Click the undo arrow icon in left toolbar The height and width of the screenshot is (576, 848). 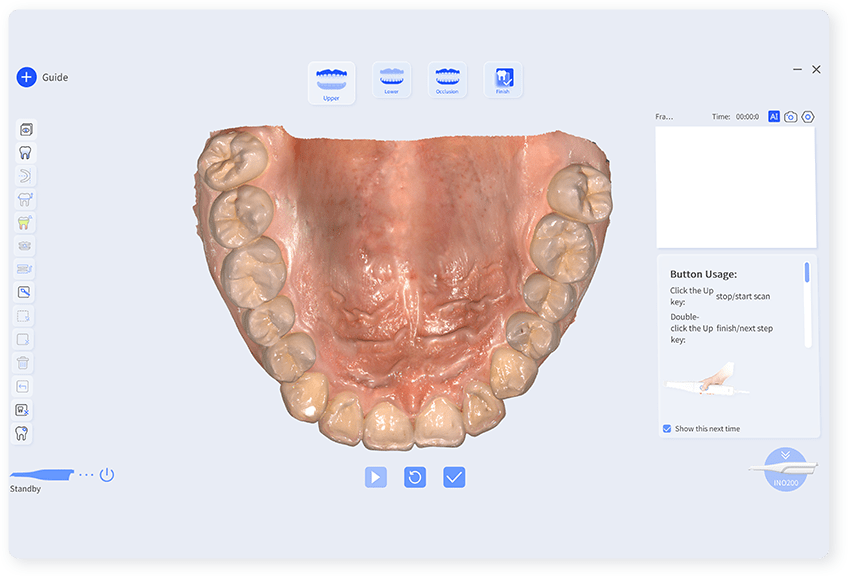25,386
